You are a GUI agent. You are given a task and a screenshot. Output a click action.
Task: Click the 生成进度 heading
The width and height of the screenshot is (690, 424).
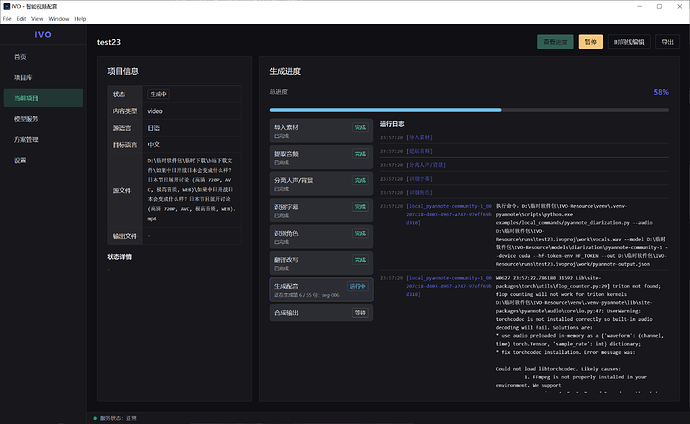(285, 71)
